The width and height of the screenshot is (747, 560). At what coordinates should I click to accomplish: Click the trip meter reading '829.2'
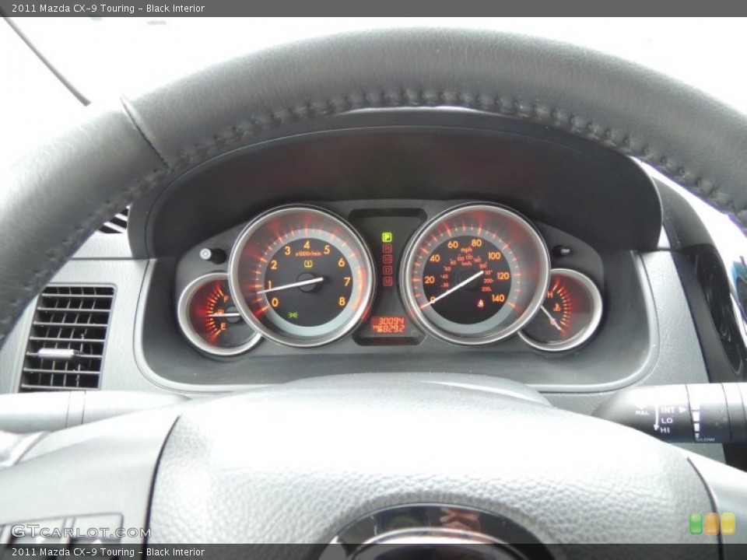[392, 328]
